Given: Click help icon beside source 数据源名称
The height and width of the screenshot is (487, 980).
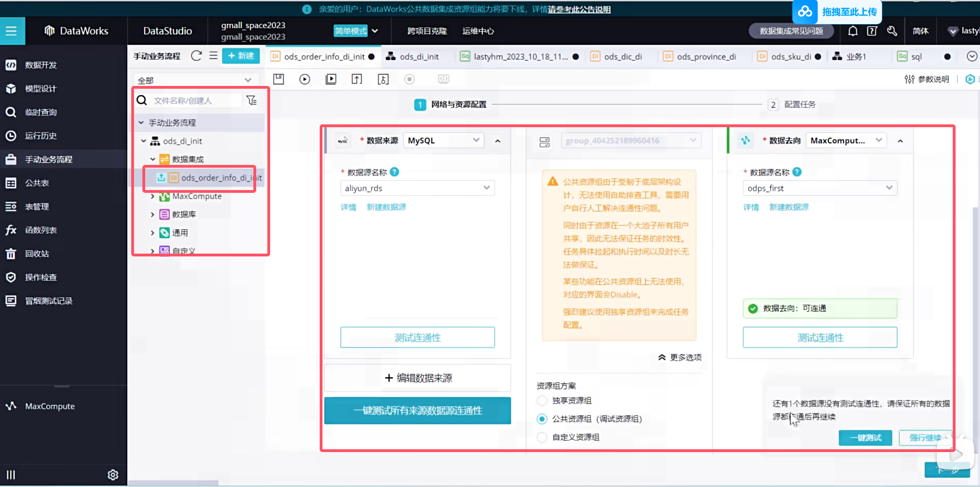Looking at the screenshot, I should tap(394, 172).
